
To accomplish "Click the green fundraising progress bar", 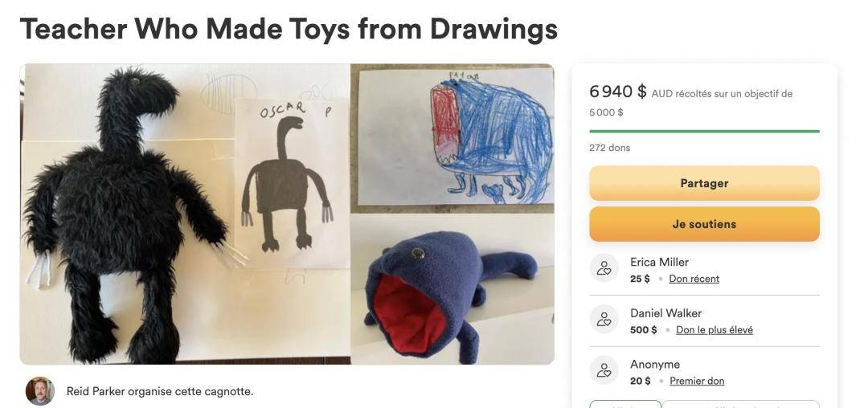I will coord(704,131).
